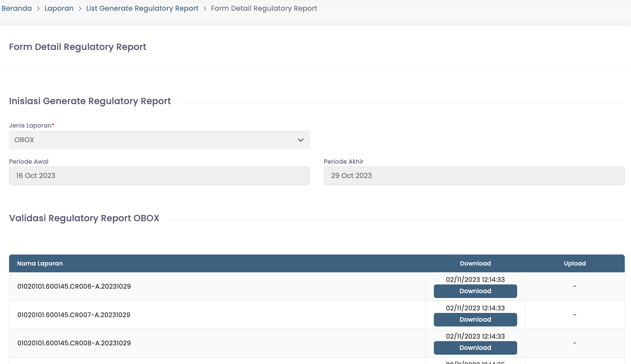Click the Download column header

coord(475,264)
